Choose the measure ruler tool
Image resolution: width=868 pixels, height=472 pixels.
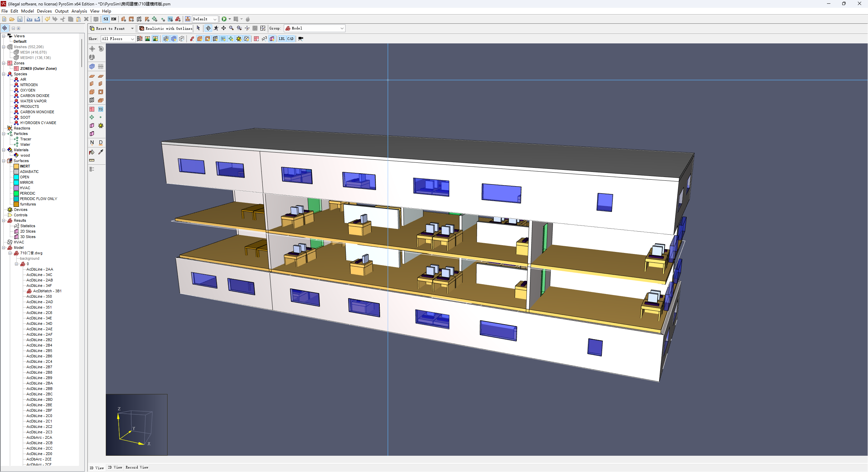(x=92, y=160)
